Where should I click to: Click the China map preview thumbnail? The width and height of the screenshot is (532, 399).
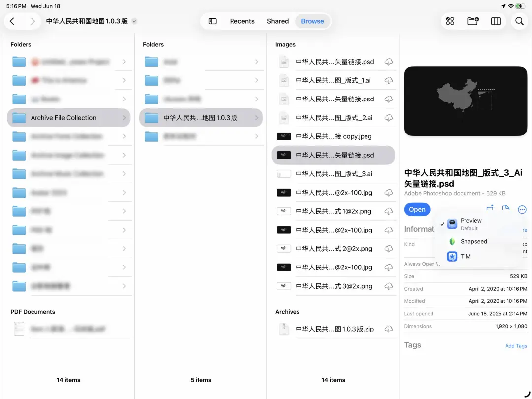point(465,101)
